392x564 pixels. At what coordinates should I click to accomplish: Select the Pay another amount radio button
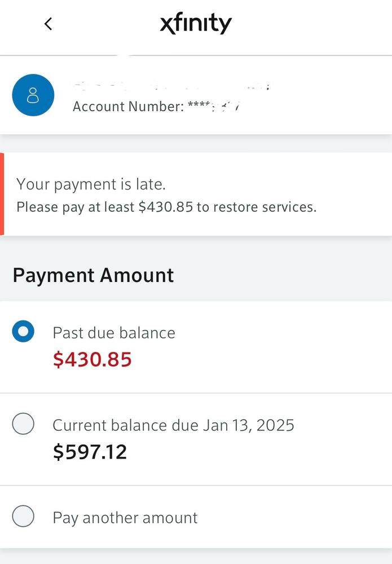coord(23,516)
